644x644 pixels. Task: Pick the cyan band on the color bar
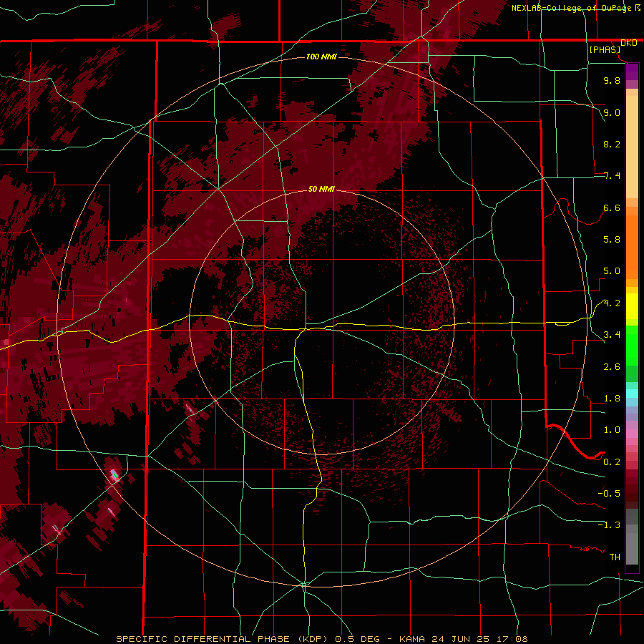point(632,394)
